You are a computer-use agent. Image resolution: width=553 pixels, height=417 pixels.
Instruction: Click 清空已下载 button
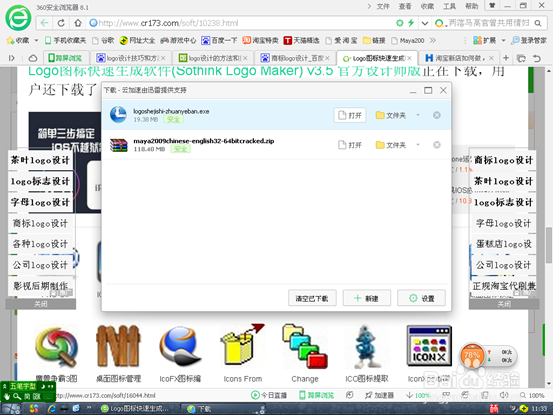[312, 298]
